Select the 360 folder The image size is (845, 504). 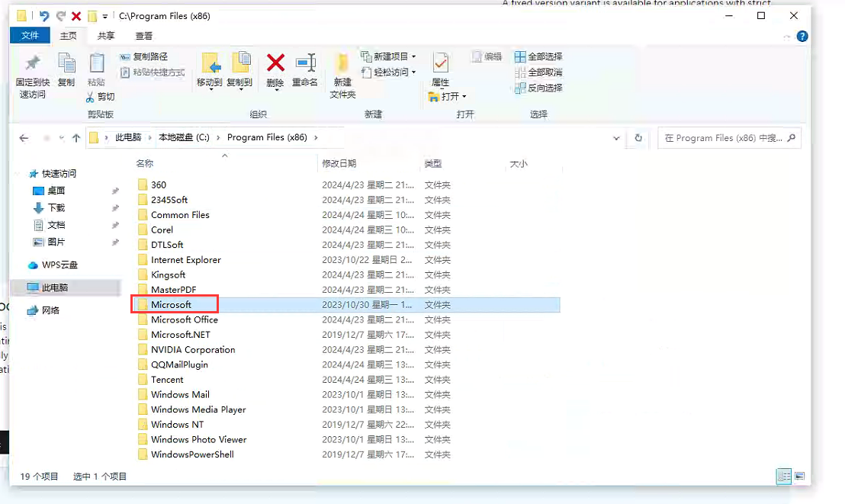point(159,185)
